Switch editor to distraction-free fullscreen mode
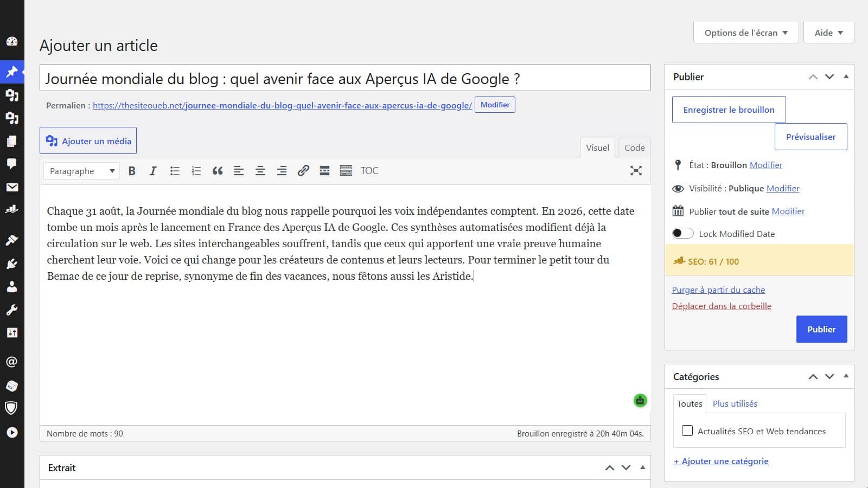 click(x=636, y=171)
